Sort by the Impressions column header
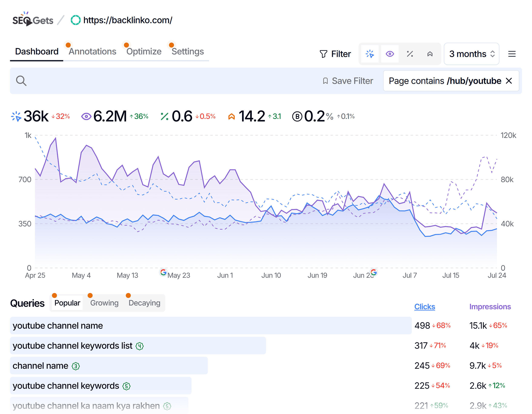Screen dimensions: 532x414 pos(490,307)
